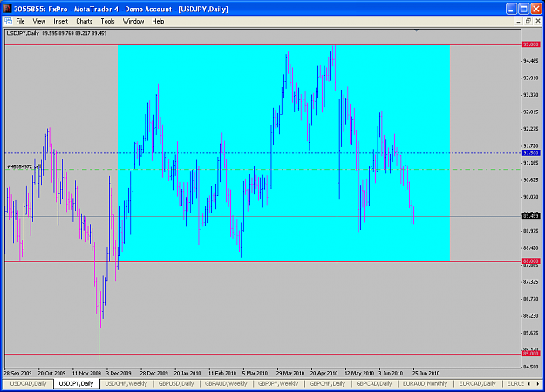Click the 84.580 value on price scale
Viewport: 545px width, 392px height.
tap(531, 367)
